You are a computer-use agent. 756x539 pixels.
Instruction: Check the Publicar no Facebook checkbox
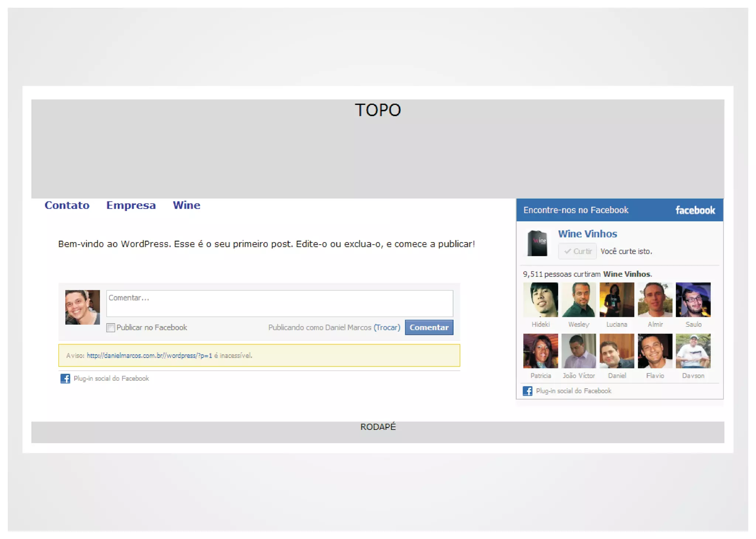pos(110,328)
